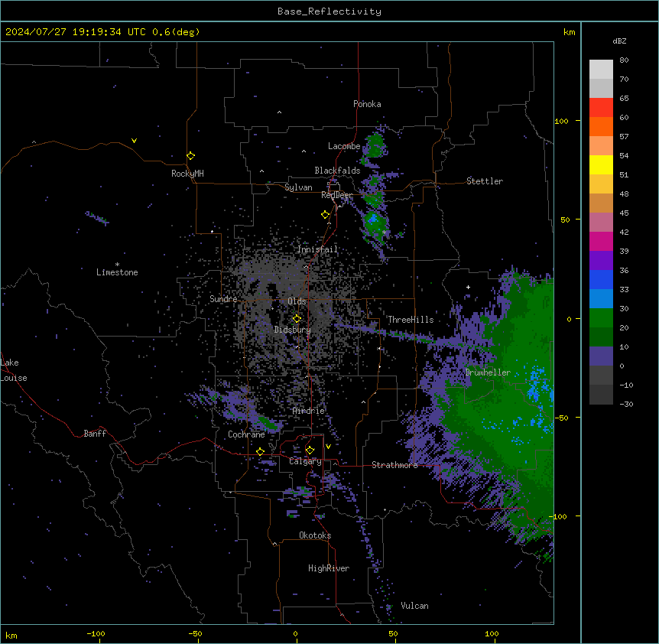This screenshot has width=659, height=644.
Task: Select the orange 57-60 dBZ legend swatch
Action: click(601, 127)
